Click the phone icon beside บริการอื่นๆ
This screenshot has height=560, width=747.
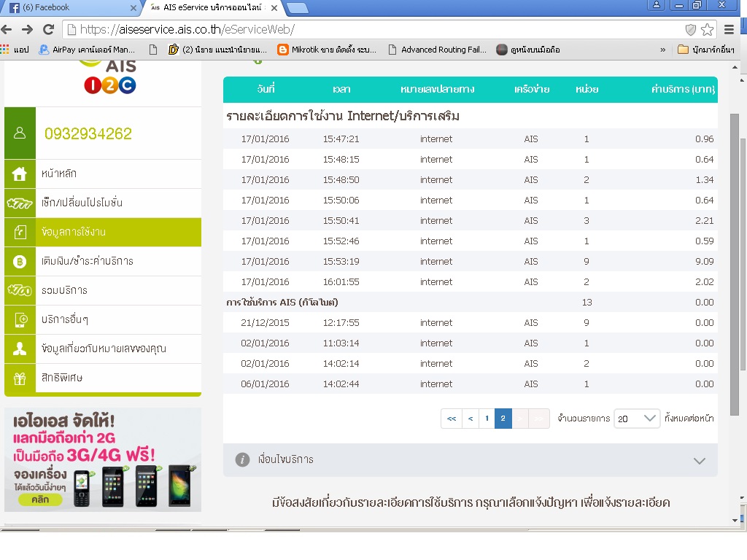20,319
